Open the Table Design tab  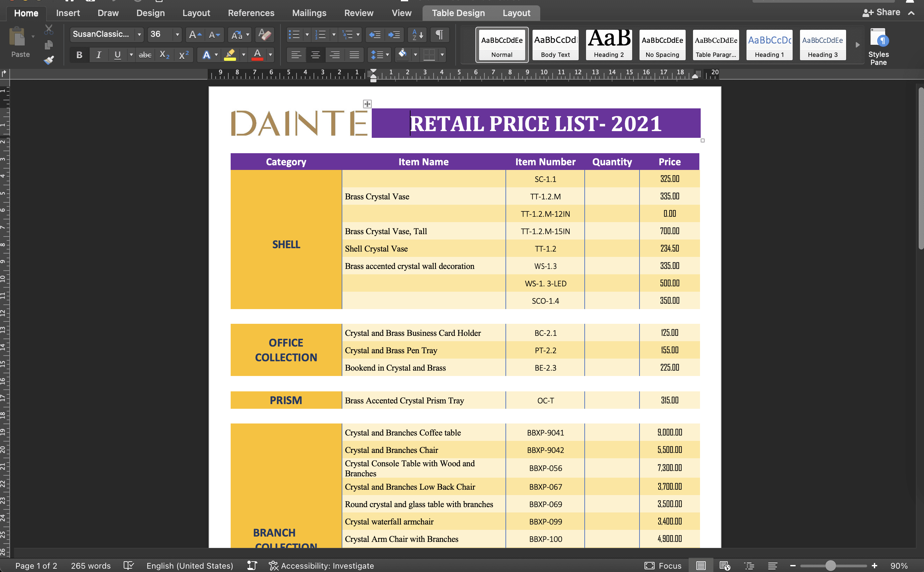pos(458,13)
